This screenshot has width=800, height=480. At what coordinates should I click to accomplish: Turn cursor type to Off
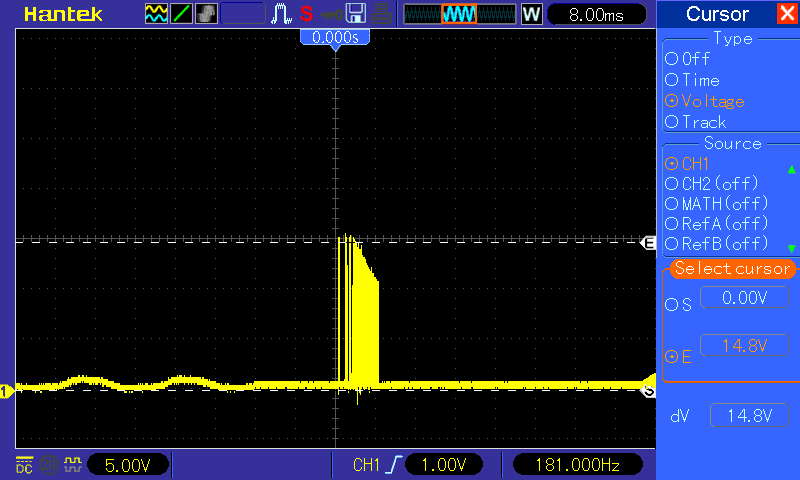tap(671, 59)
